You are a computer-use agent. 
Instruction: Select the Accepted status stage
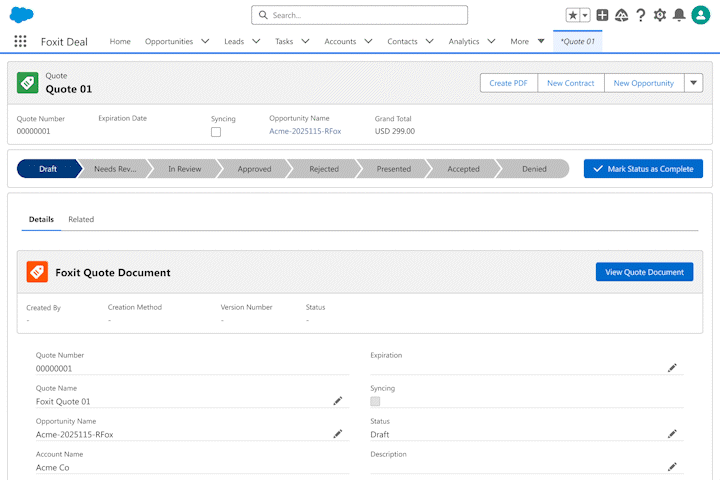pyautogui.click(x=464, y=169)
